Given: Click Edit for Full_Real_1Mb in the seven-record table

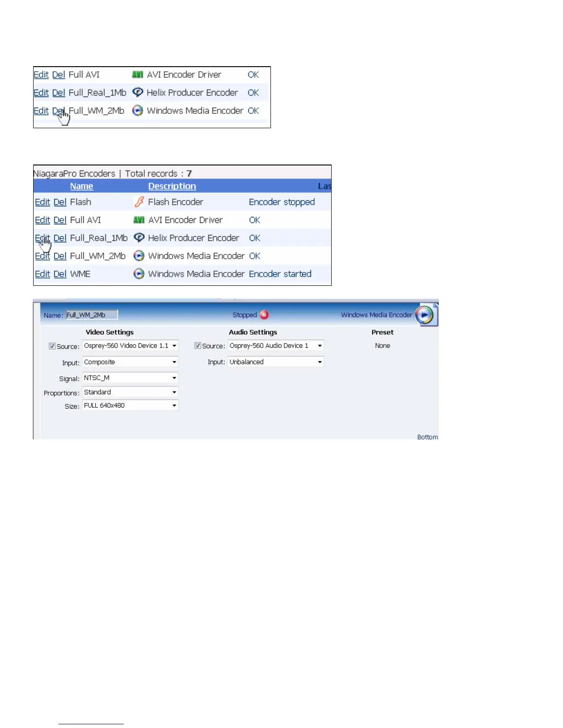Looking at the screenshot, I should click(42, 238).
